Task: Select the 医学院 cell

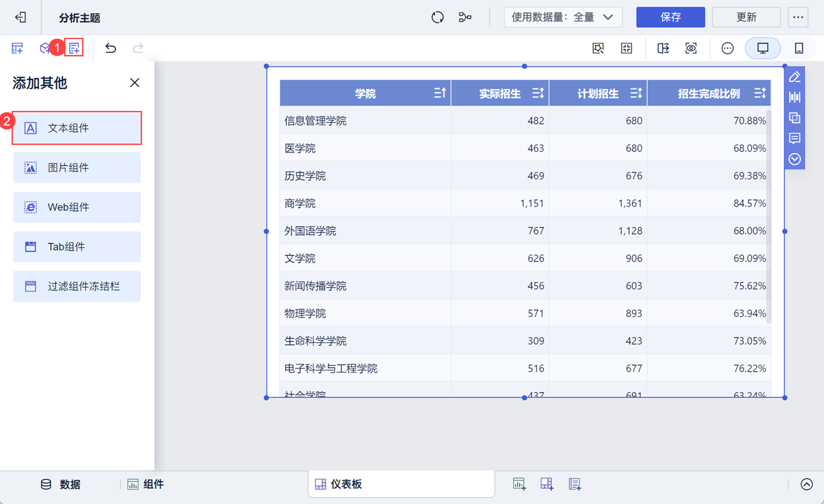Action: tap(365, 148)
